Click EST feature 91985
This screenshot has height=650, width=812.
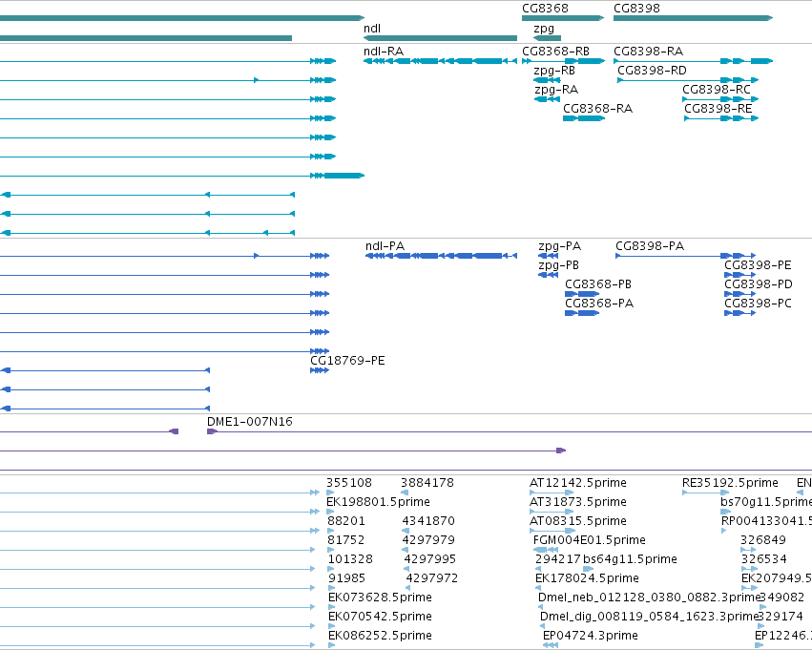click(x=331, y=588)
